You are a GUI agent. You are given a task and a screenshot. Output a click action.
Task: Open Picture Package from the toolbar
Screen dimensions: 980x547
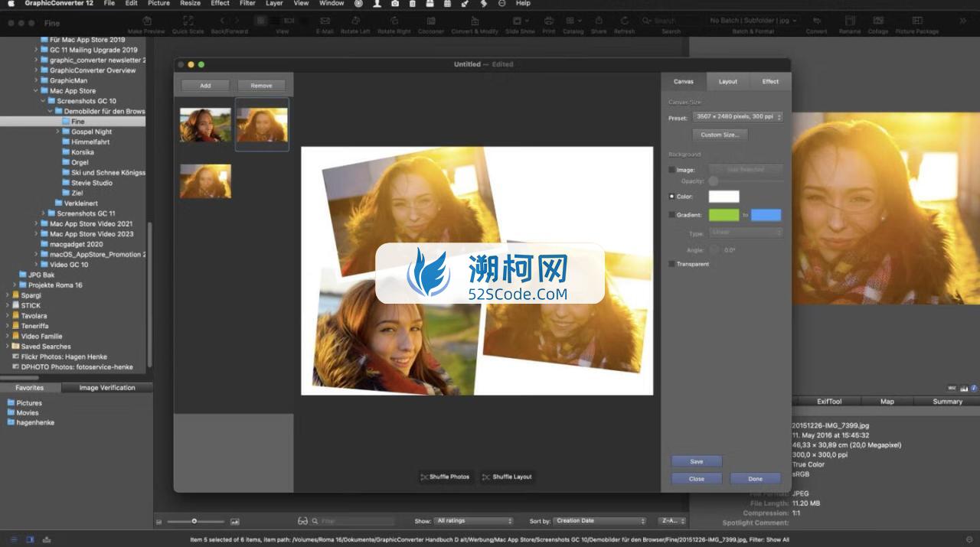click(x=916, y=21)
